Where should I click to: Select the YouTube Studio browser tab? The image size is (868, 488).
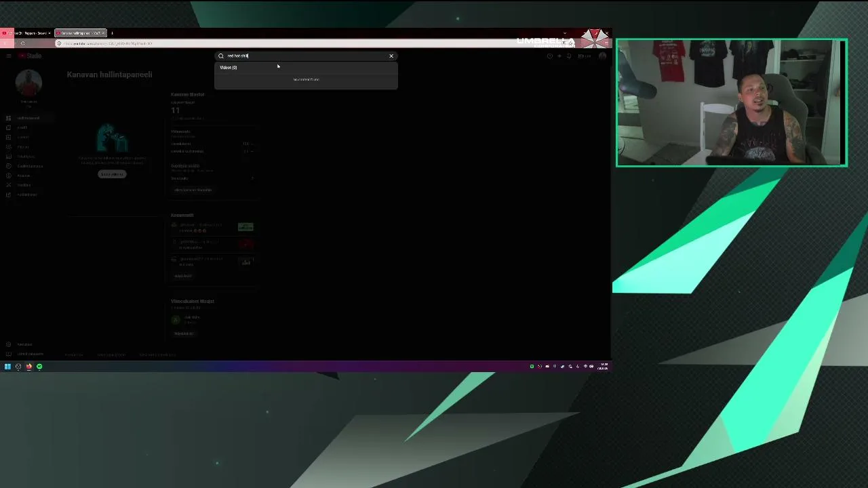click(80, 33)
